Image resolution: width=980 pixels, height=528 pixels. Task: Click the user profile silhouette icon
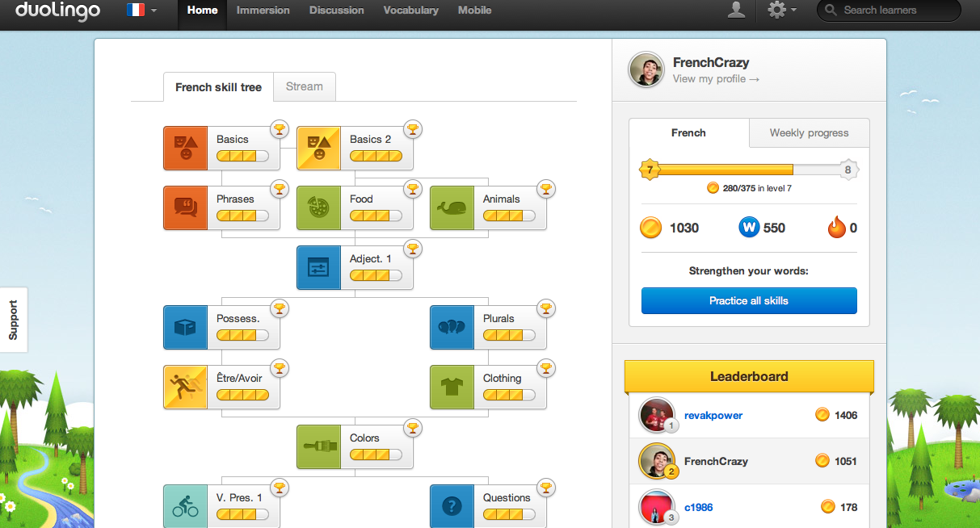point(736,10)
